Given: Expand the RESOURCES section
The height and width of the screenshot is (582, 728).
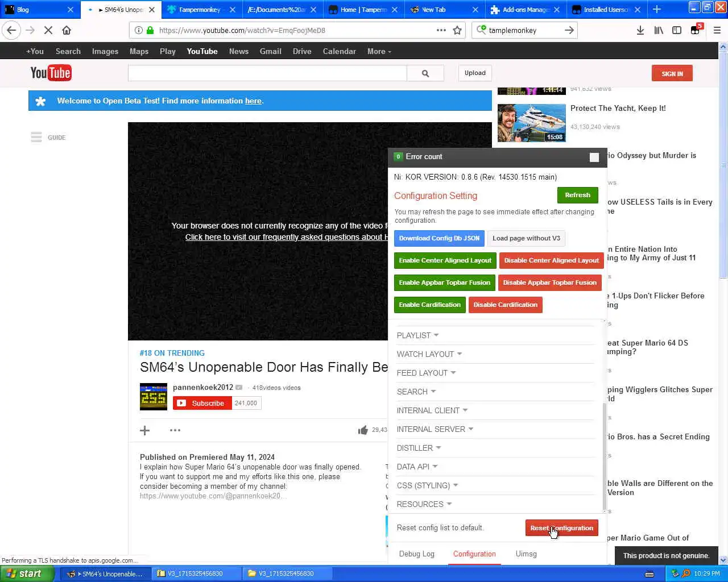Looking at the screenshot, I should (x=424, y=504).
